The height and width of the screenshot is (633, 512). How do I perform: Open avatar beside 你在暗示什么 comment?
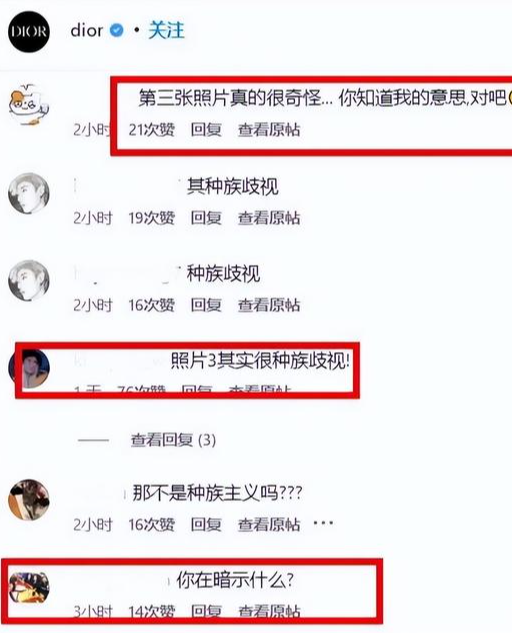tap(29, 587)
